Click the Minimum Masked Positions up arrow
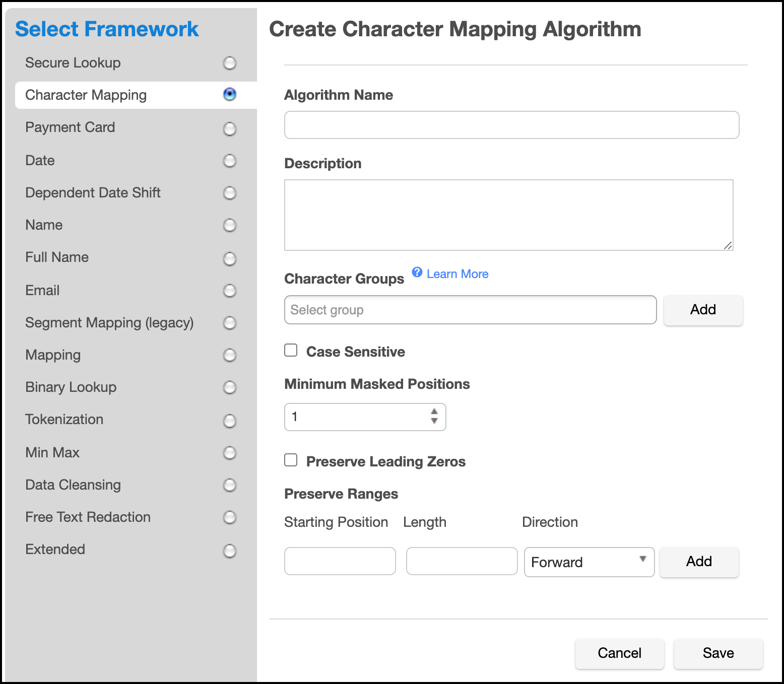This screenshot has width=784, height=684. pyautogui.click(x=434, y=412)
